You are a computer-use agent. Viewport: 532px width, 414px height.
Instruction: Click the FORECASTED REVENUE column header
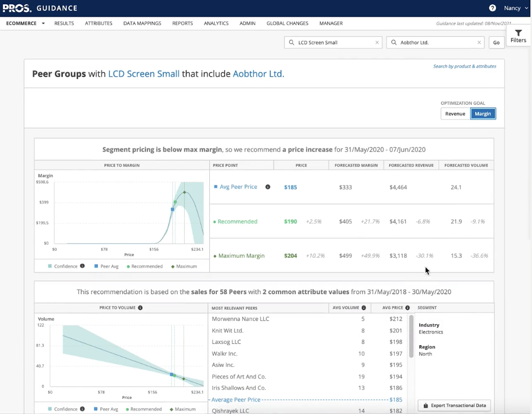point(411,165)
